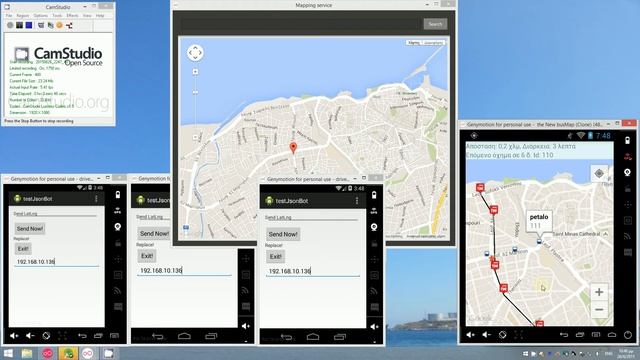This screenshot has width=640, height=360.
Task: Zoom in on Mapping service map
Action: click(195, 72)
